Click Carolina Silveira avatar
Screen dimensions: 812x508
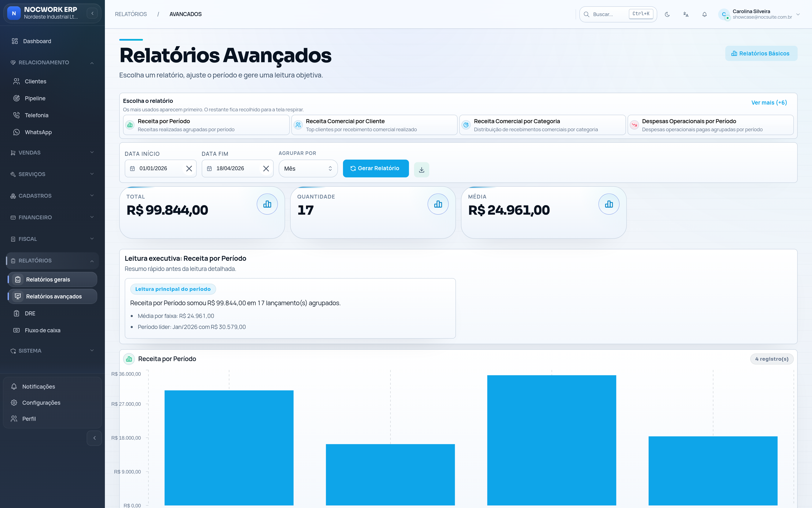pyautogui.click(x=724, y=14)
